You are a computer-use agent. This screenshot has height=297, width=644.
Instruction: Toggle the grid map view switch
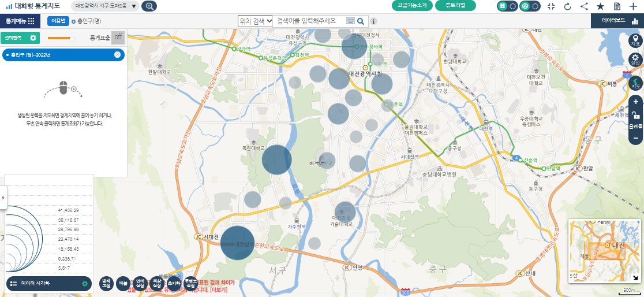tap(507, 6)
